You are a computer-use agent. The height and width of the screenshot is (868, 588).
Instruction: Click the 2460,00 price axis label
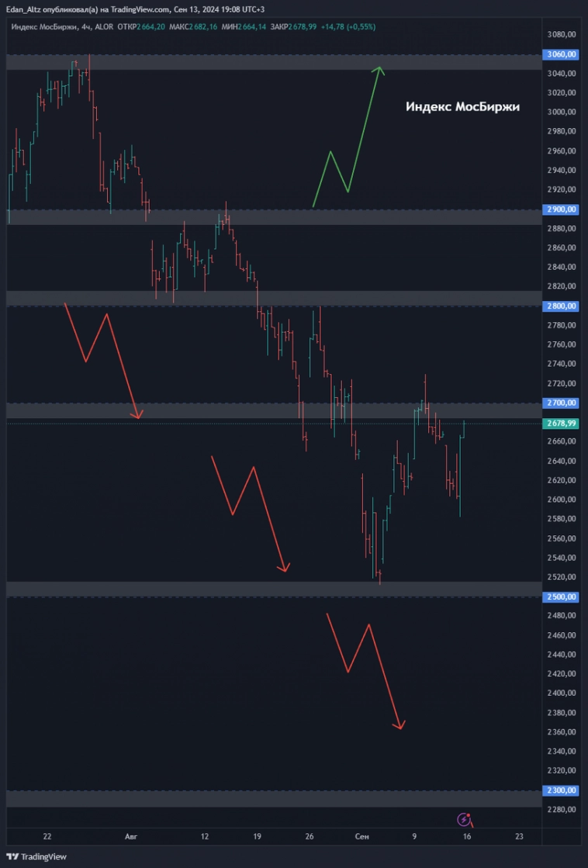pyautogui.click(x=562, y=635)
